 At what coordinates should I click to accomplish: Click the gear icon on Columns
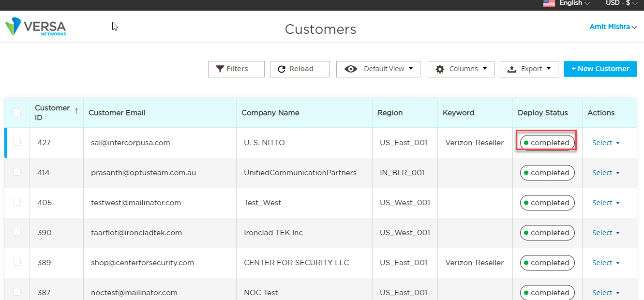[x=440, y=69]
